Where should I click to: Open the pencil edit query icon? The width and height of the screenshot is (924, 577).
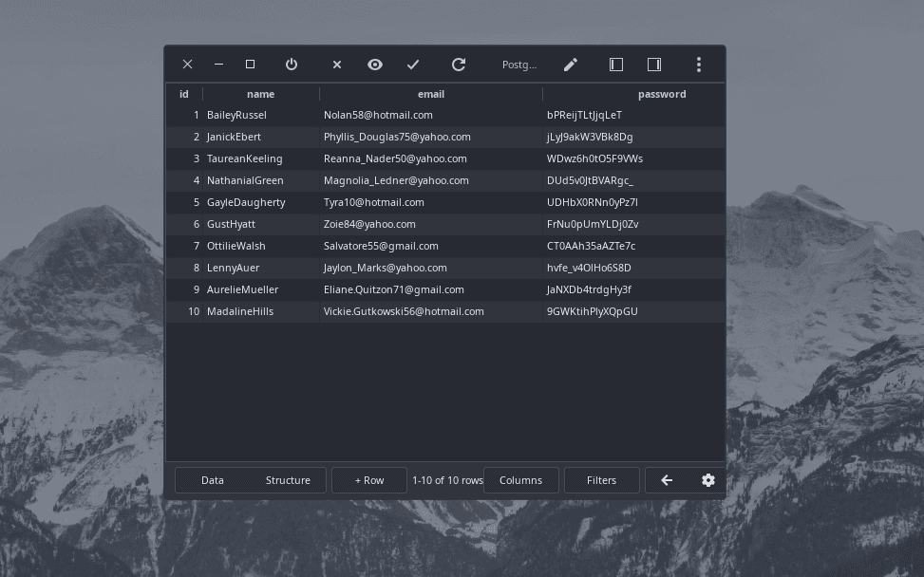[570, 65]
